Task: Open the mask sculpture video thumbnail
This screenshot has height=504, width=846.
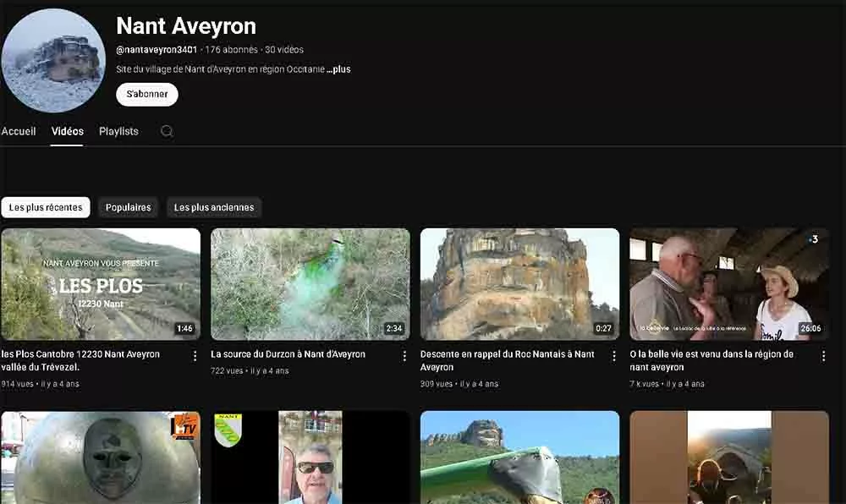Action: pyautogui.click(x=101, y=457)
